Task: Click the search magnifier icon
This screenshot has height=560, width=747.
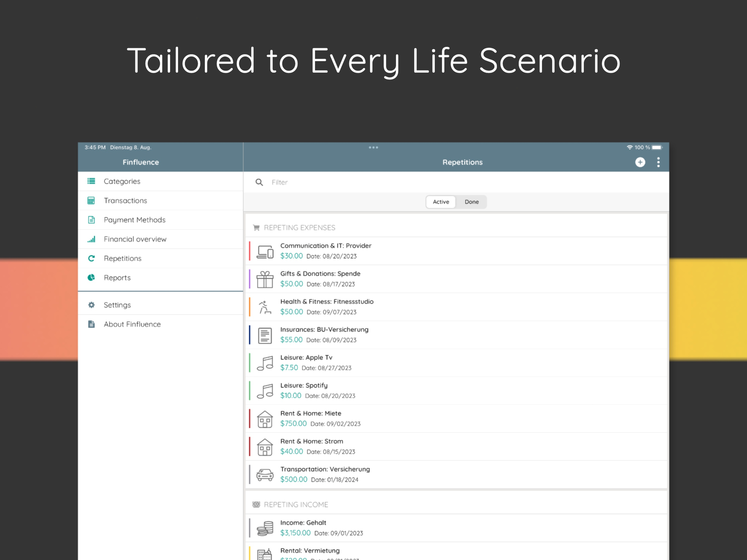Action: coord(259,182)
